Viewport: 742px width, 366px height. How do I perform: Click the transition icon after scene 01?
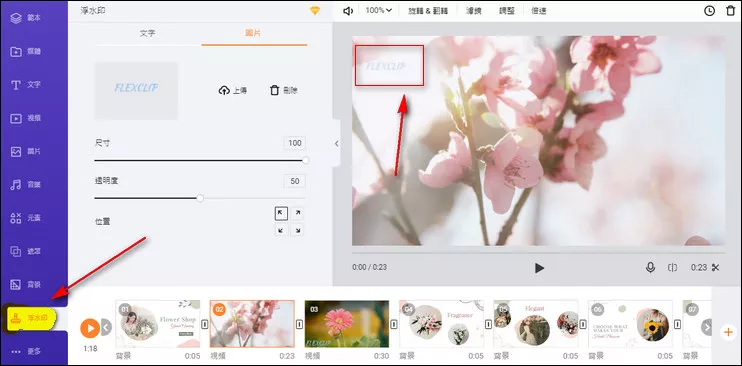point(205,324)
